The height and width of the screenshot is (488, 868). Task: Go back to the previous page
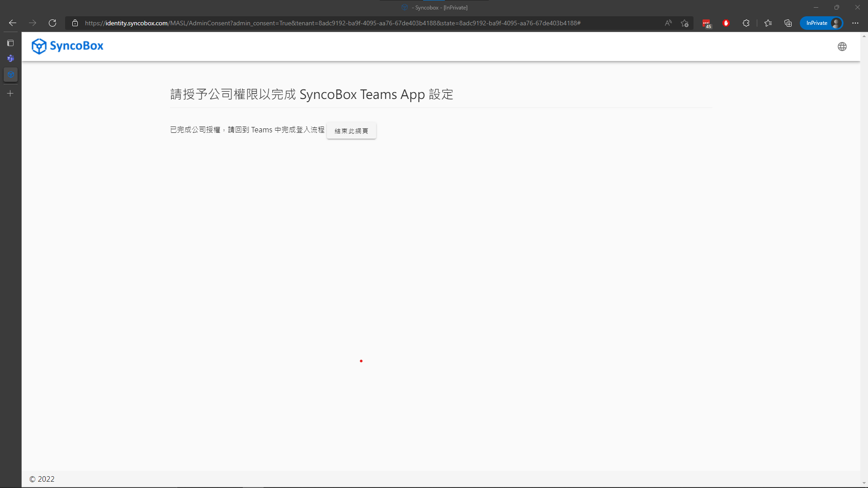tap(13, 23)
